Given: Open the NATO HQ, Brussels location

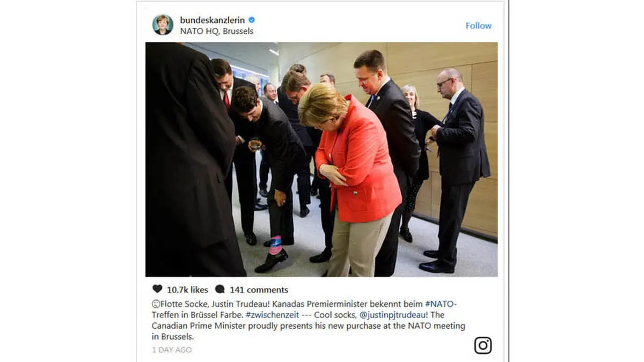Looking at the screenshot, I should pos(217,31).
